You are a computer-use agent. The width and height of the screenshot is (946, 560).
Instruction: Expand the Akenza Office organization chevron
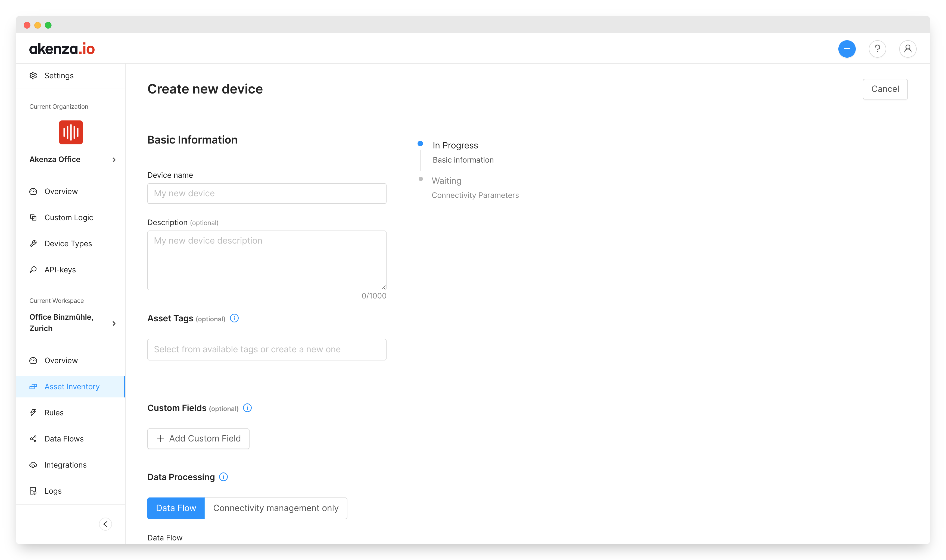click(x=114, y=160)
